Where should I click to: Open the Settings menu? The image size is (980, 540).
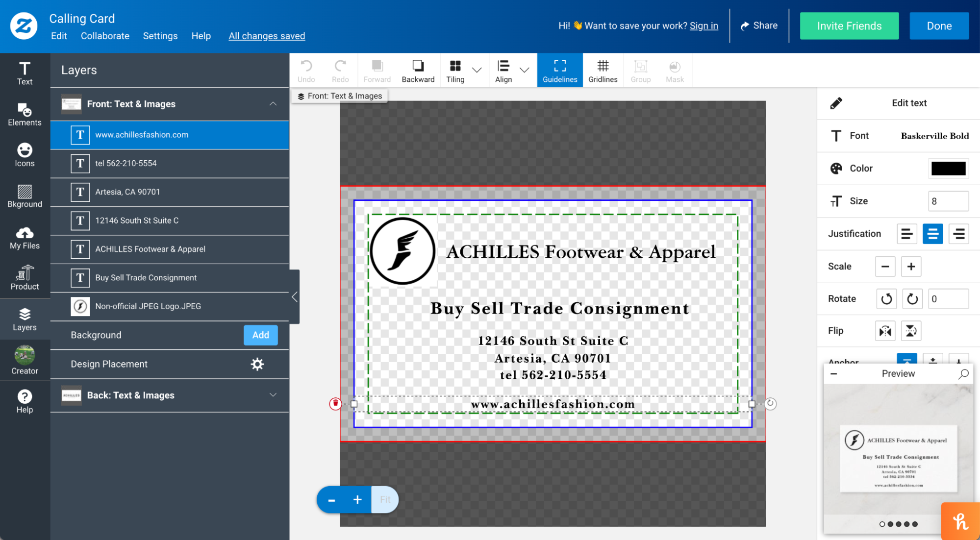(x=161, y=36)
